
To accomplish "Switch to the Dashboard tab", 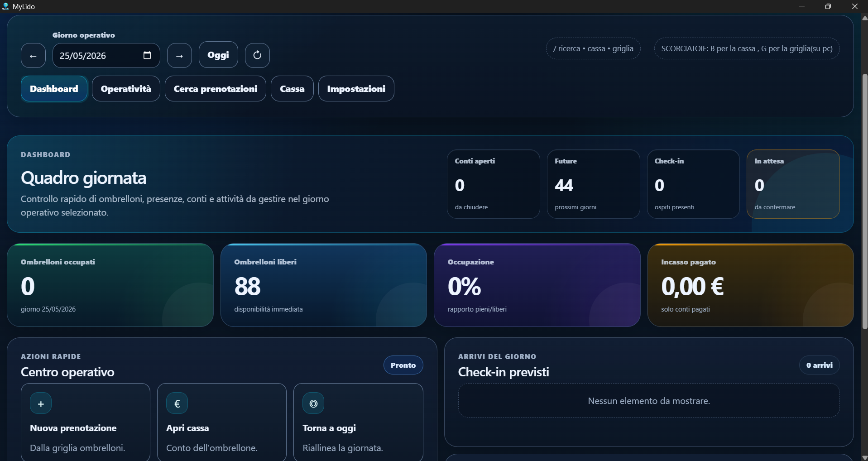I will tap(54, 89).
